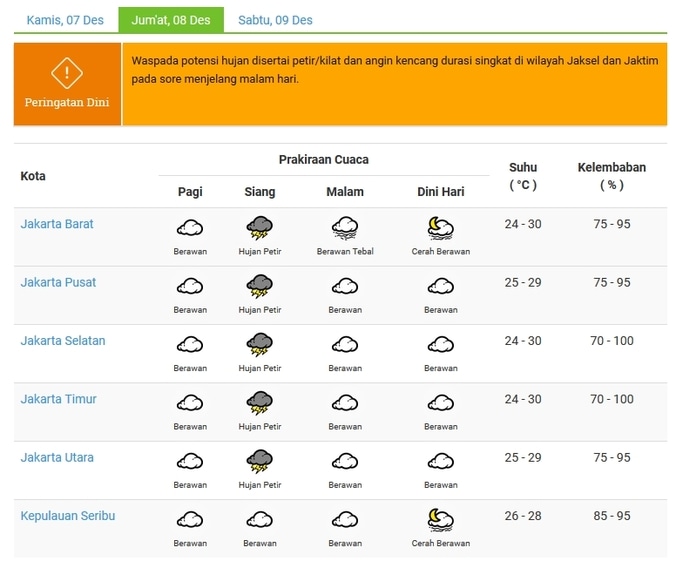
Task: Click Jakarta Selatan Siang thunderstorm icon
Action: click(260, 345)
